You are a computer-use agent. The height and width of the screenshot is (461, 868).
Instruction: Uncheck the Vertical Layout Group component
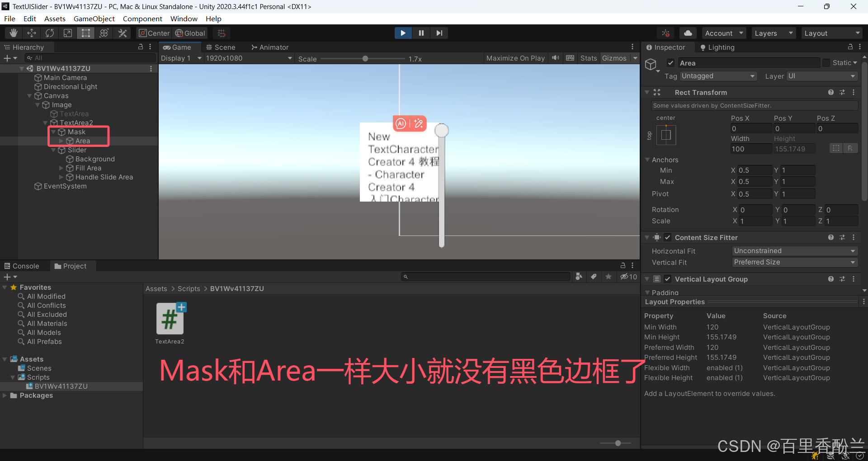[x=668, y=279]
